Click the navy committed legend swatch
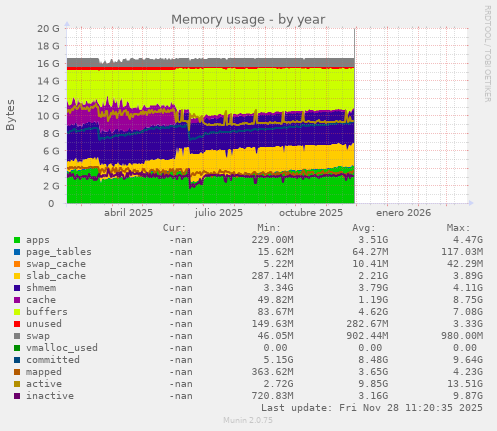This screenshot has width=497, height=431. pos(17,360)
